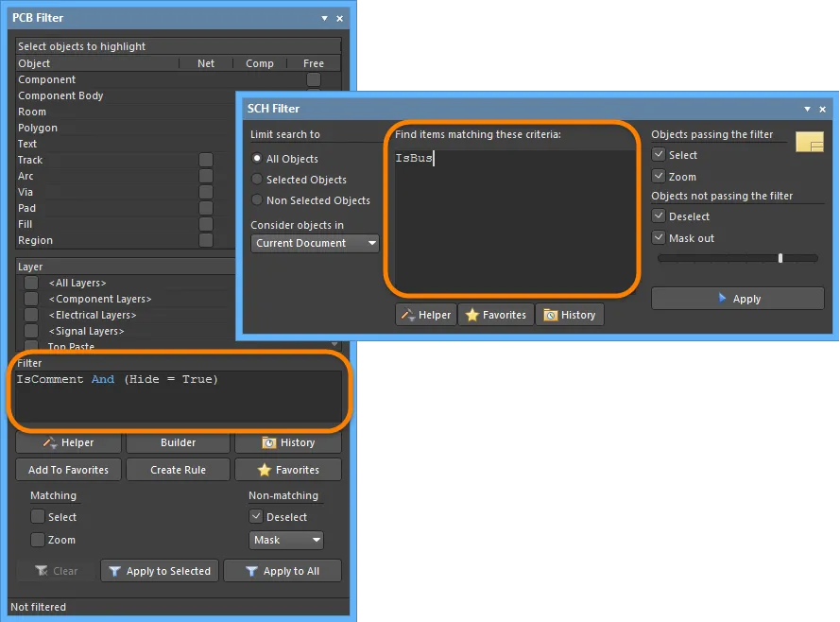This screenshot has width=840, height=622.
Task: Select the Selected Objects radio button
Action: [257, 180]
